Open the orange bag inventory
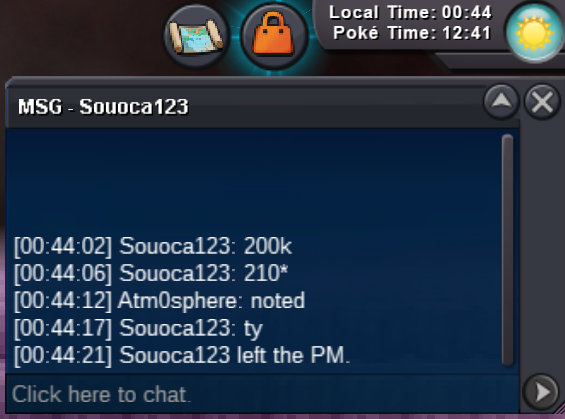This screenshot has height=419, width=565. coord(273,35)
